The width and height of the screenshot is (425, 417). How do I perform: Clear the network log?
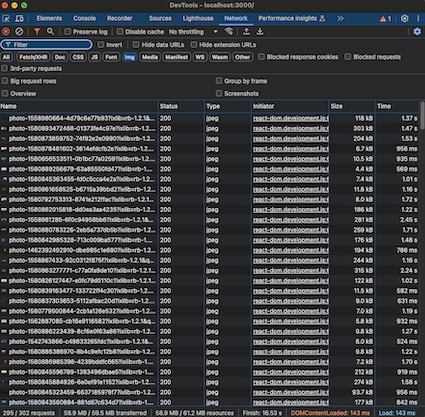pyautogui.click(x=19, y=32)
